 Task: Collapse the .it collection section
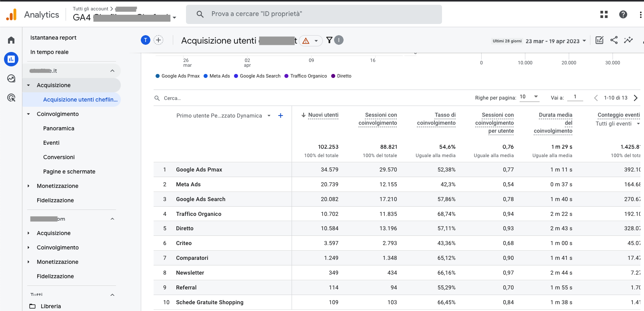(112, 71)
